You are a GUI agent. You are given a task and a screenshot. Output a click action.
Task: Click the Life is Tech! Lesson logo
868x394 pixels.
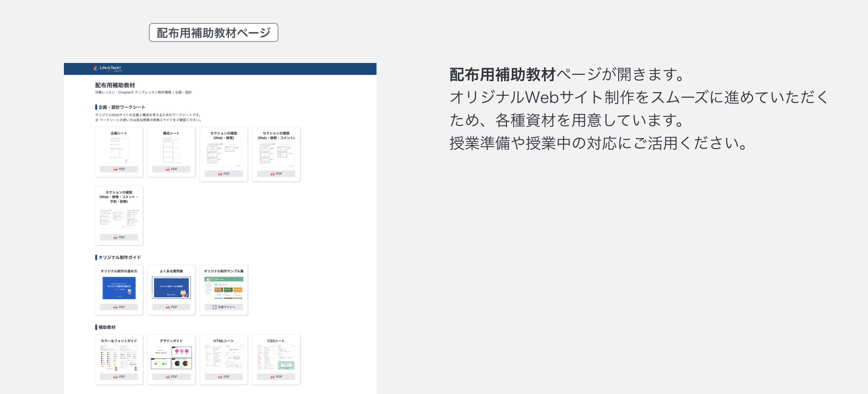[x=108, y=69]
